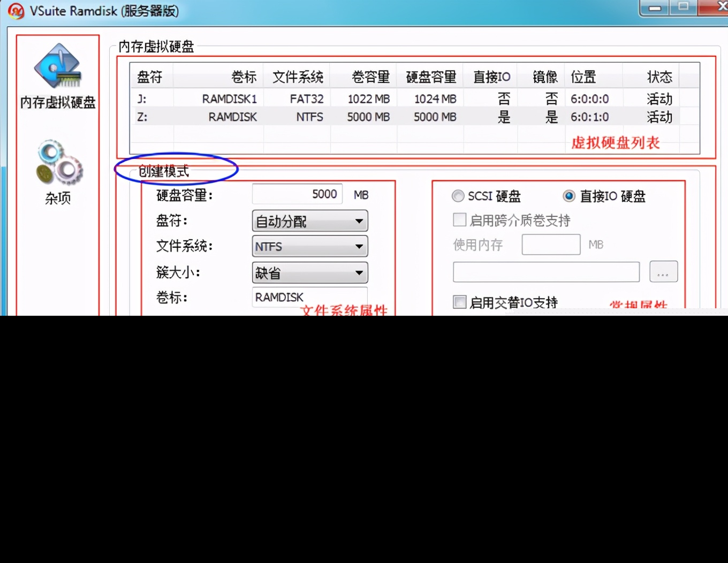Click the 1022 MB volume capacity cell

369,99
